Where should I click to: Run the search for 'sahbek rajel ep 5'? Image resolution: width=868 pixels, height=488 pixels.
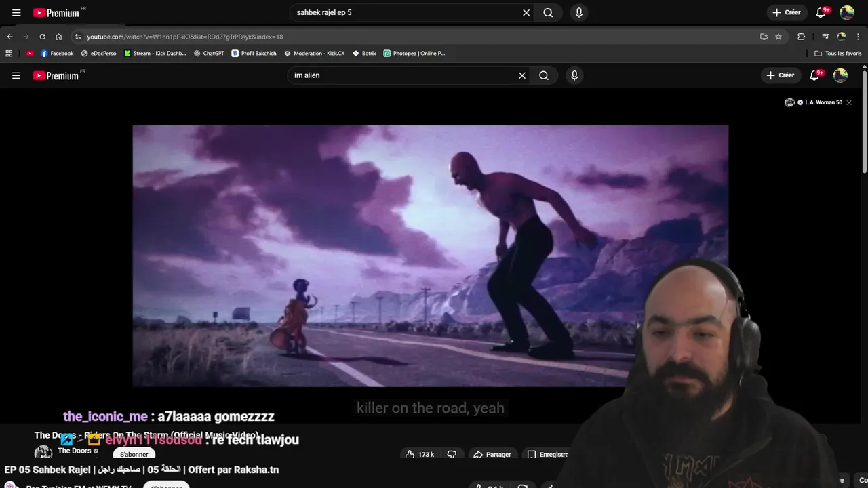548,12
